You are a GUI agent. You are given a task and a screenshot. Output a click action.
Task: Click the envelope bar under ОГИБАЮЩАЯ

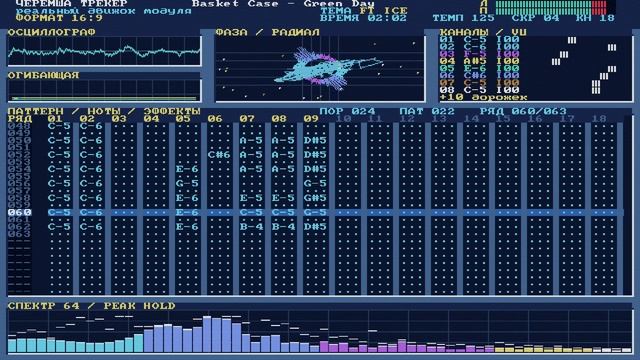pos(104,98)
